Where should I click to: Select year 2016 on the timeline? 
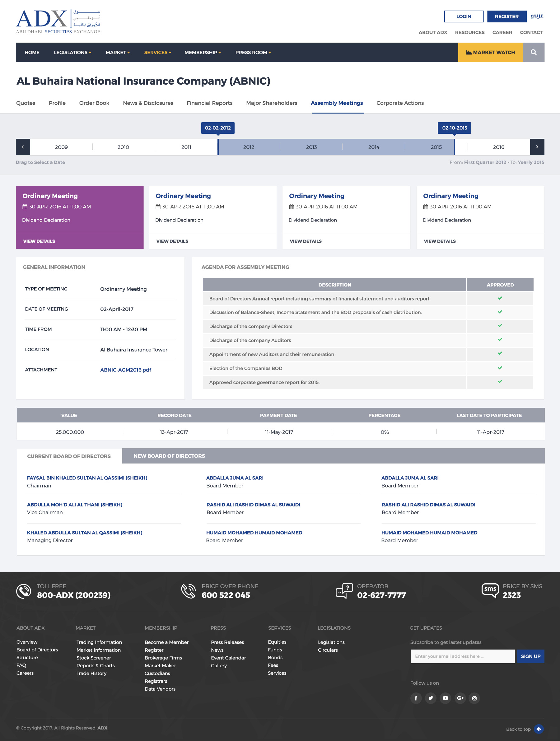point(498,147)
